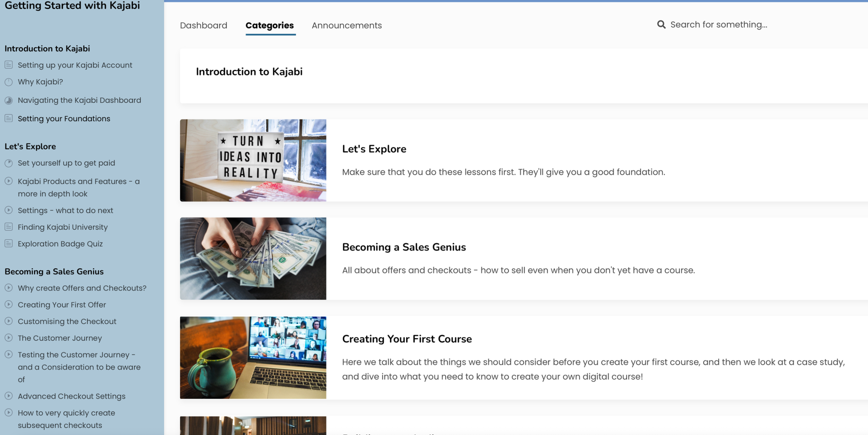The image size is (868, 435).
Task: Click play icon next to Advanced Checkout Settings
Action: click(9, 396)
